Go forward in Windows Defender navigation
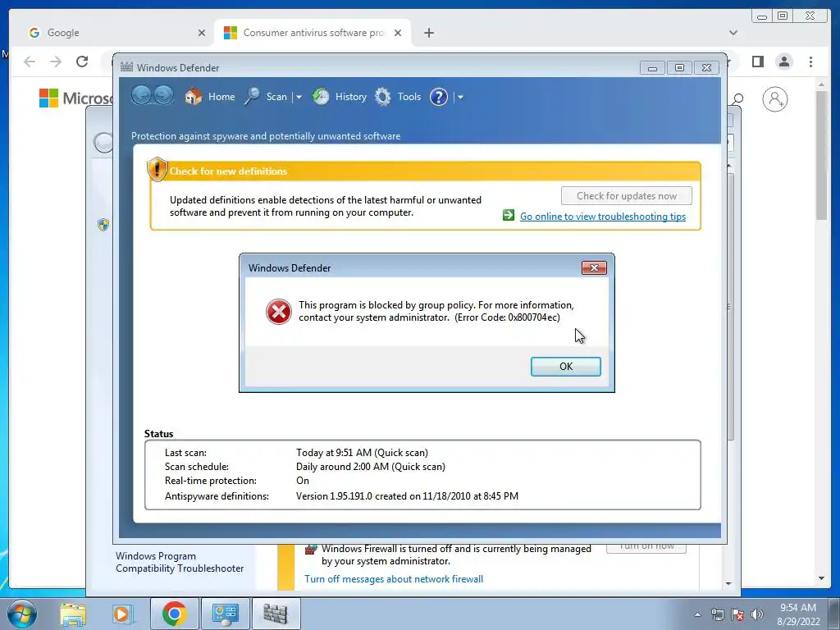Screen dimensions: 840x630 [x=163, y=96]
